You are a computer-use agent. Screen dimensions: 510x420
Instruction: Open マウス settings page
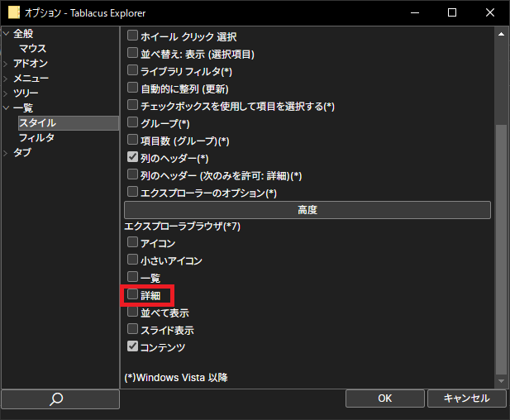tap(32, 49)
